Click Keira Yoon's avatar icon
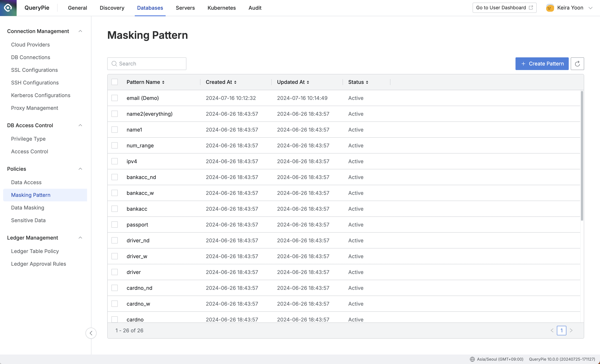Image resolution: width=600 pixels, height=364 pixels. (x=550, y=8)
